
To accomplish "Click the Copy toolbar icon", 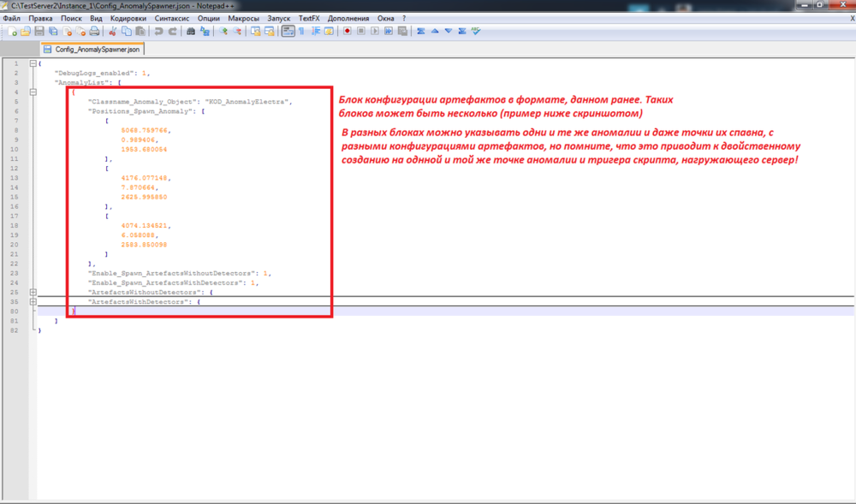I will click(x=126, y=32).
